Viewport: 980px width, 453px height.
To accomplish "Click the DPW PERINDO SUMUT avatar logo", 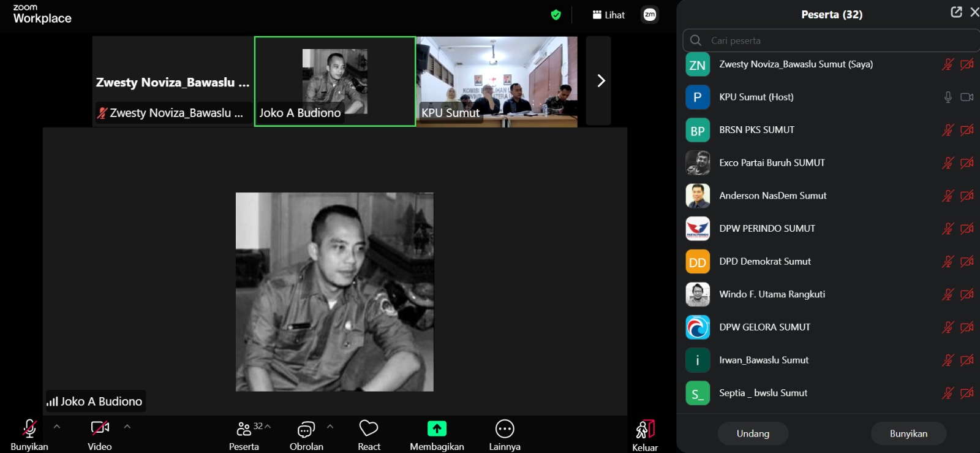I will [x=698, y=229].
